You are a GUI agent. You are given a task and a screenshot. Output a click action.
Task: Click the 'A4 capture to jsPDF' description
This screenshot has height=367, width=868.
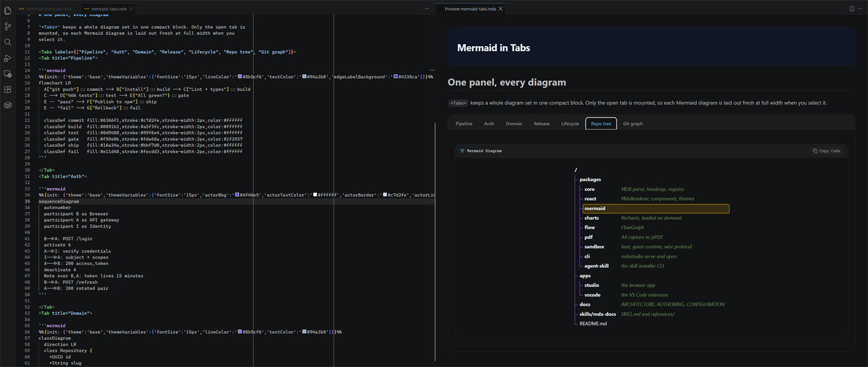coord(642,237)
